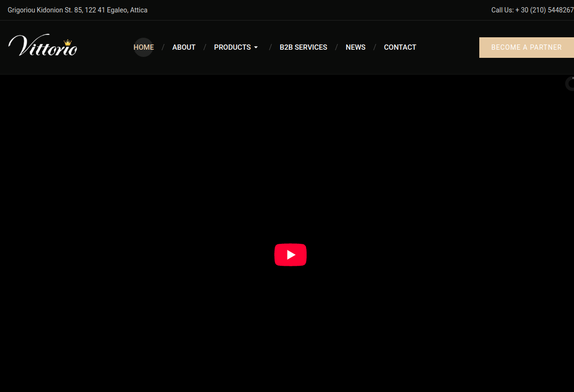Go to the Home page
The height and width of the screenshot is (392, 574).
click(143, 47)
